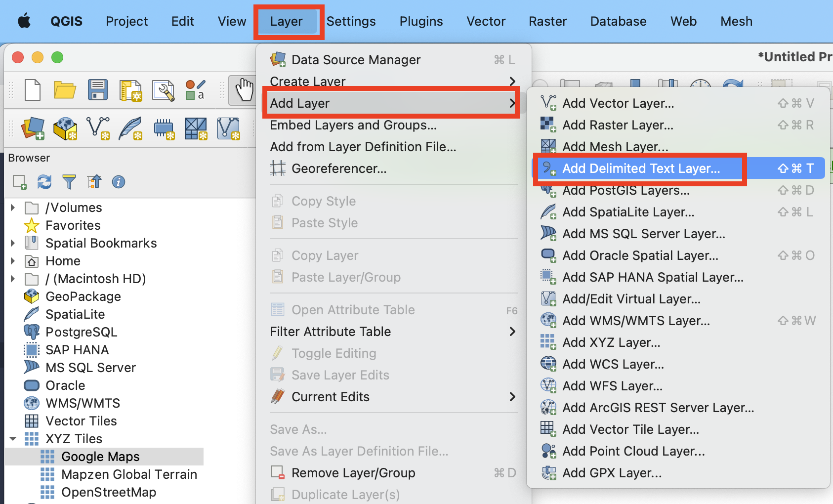Viewport: 833px width, 504px height.
Task: Expand the /Volumes folder in Browser
Action: coord(13,208)
